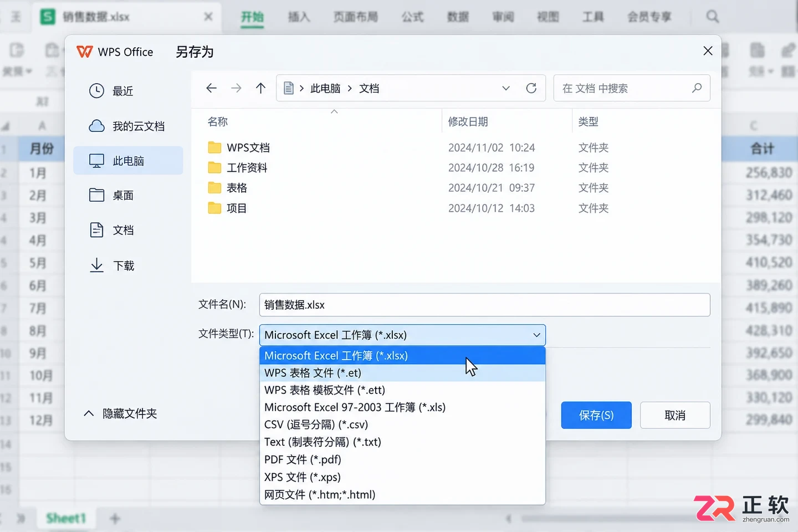
Task: Expand the address bar path dropdown
Action: [x=505, y=88]
